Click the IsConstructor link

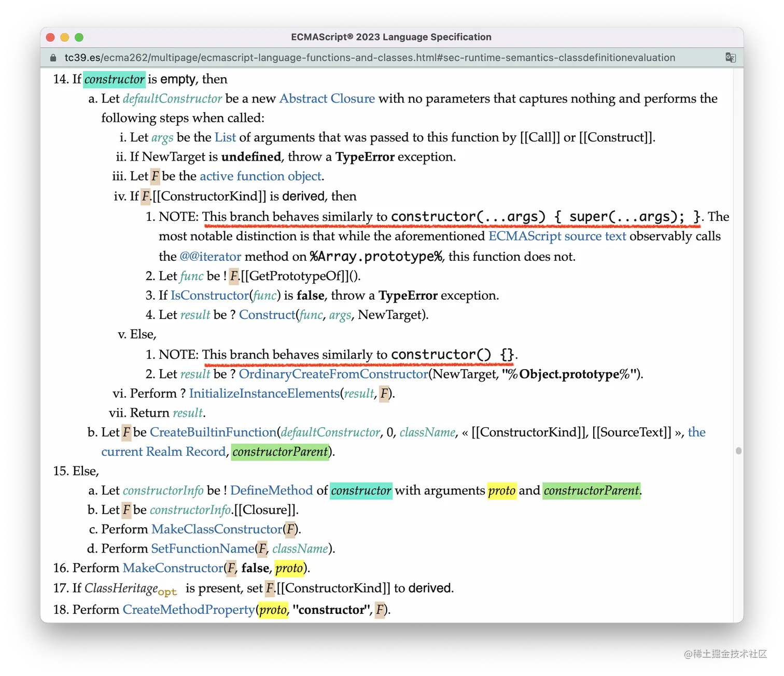coord(209,295)
